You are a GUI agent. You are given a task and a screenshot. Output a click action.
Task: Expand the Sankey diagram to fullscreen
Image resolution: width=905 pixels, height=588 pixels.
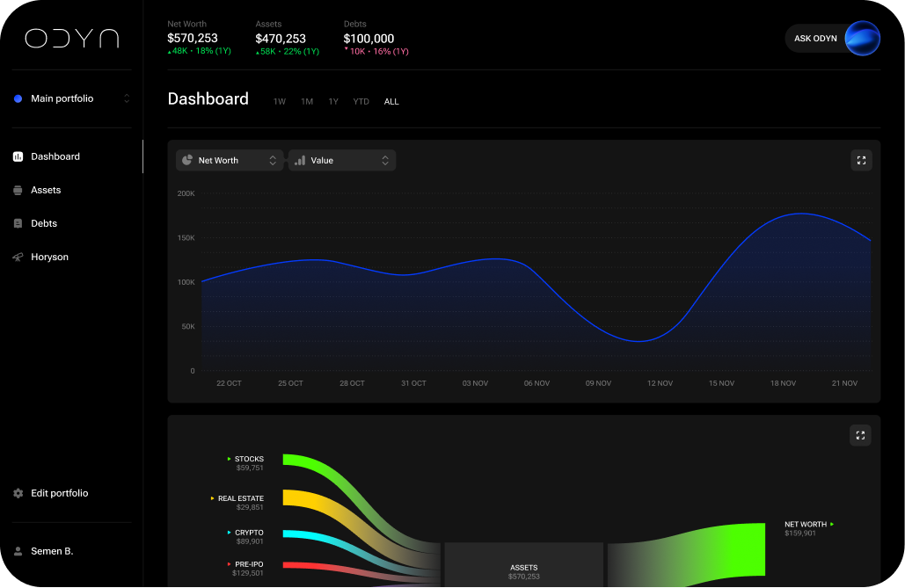[x=860, y=435]
